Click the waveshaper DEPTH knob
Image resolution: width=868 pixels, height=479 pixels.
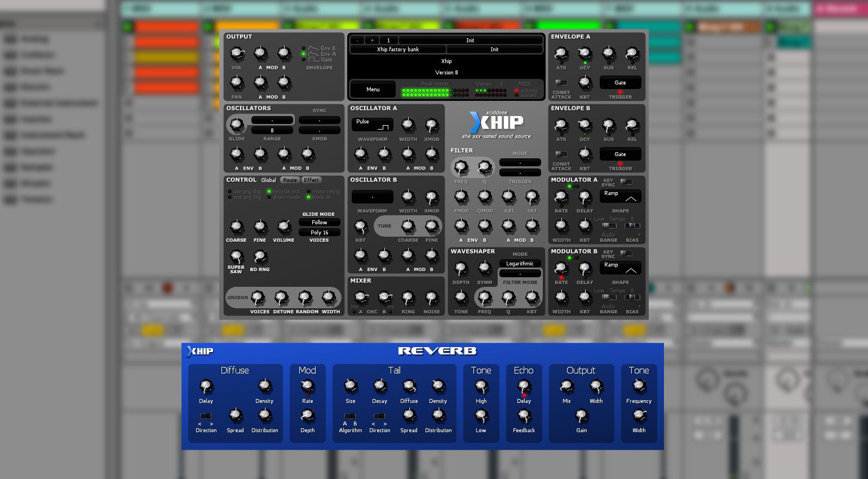click(461, 268)
